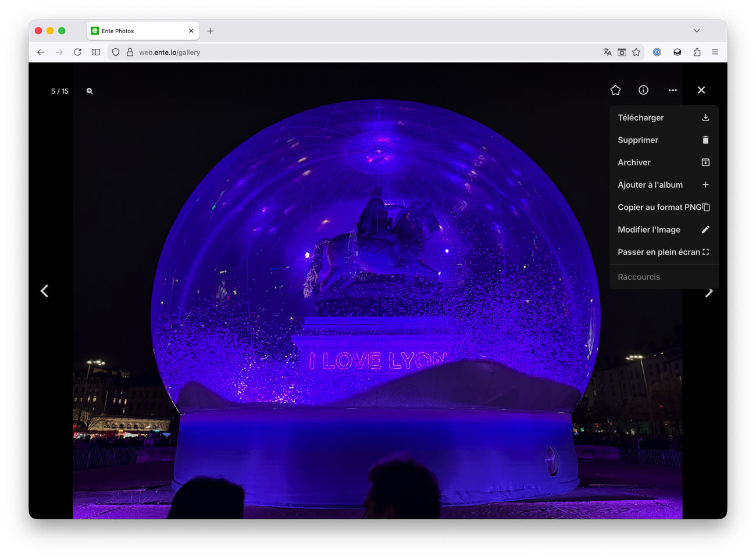The width and height of the screenshot is (756, 557).
Task: Select Copier au format PNG
Action: tap(663, 207)
